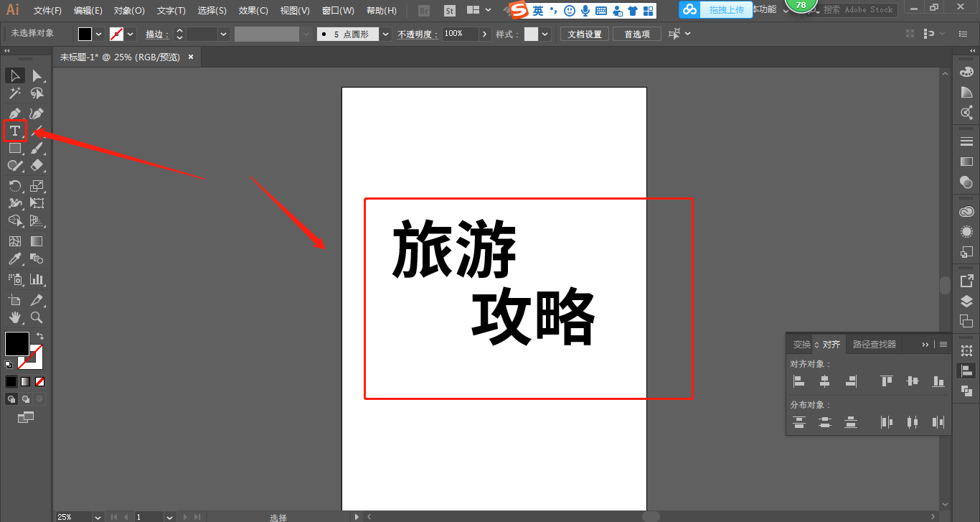The width and height of the screenshot is (980, 522).
Task: Reset default fill and stroke
Action: pos(9,365)
